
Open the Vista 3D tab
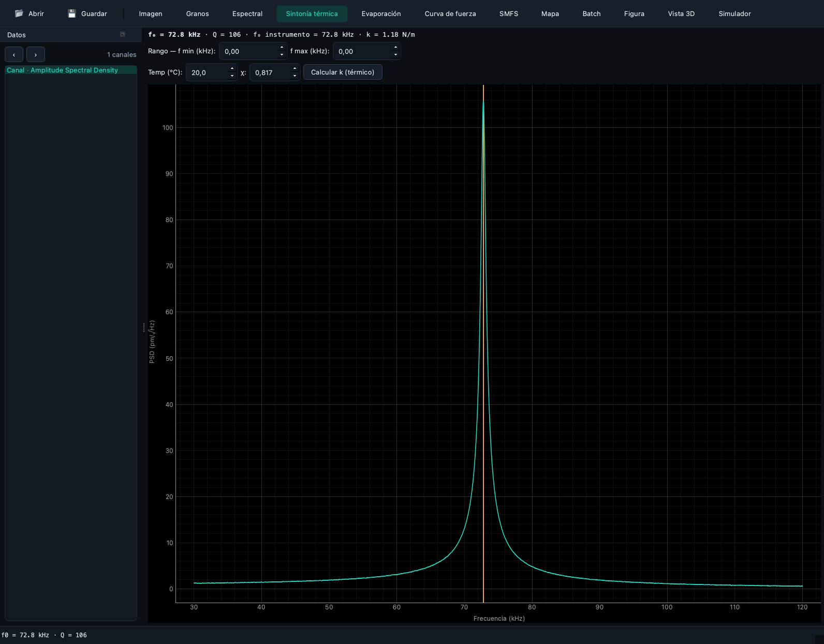pos(681,13)
